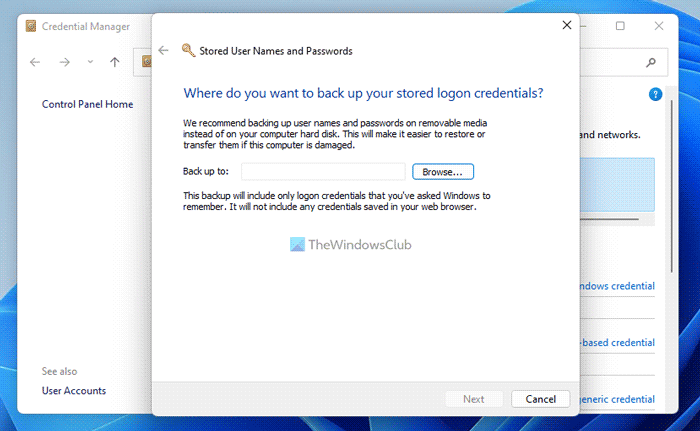Open Control Panel Home link
The height and width of the screenshot is (431, 700).
pyautogui.click(x=88, y=104)
